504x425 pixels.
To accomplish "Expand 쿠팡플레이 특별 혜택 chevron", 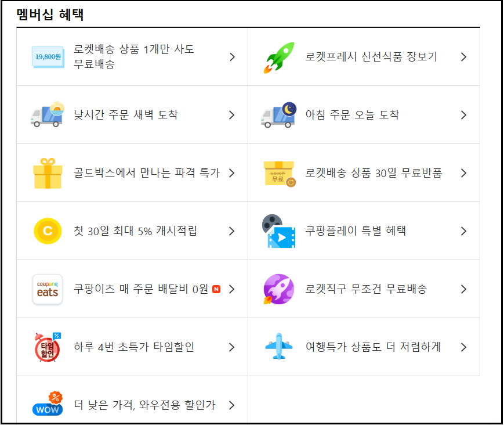I will pos(463,231).
